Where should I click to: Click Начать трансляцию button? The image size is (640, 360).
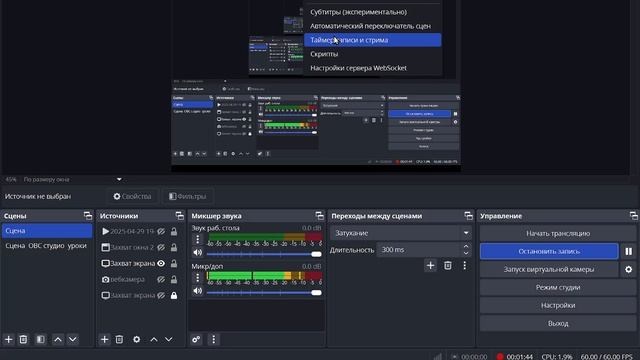click(558, 233)
